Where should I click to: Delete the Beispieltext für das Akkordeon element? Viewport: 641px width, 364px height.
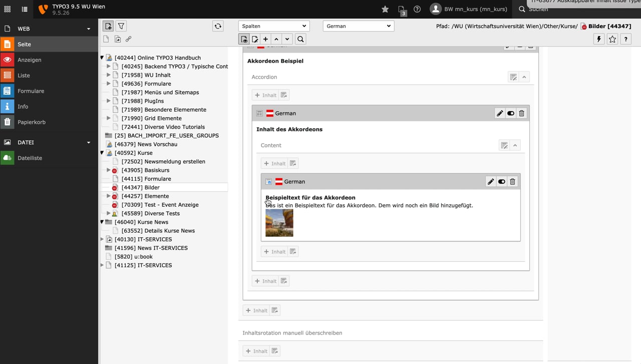point(513,181)
